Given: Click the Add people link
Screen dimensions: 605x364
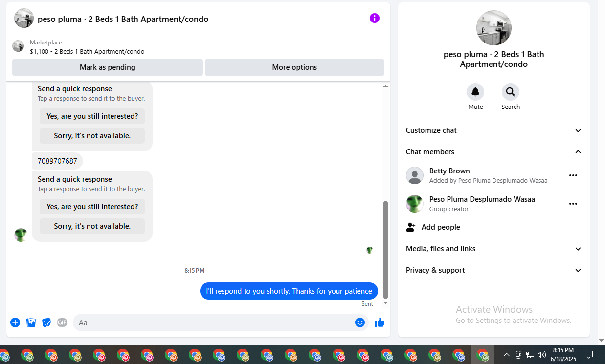Looking at the screenshot, I should click(441, 227).
